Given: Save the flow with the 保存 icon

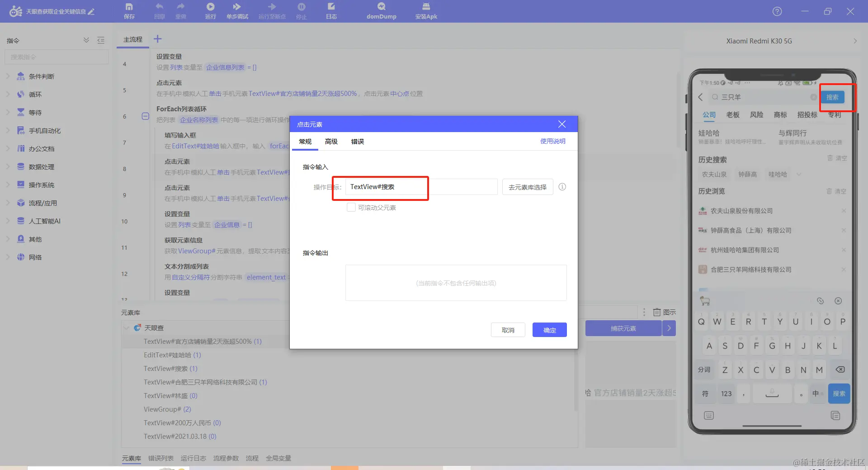Looking at the screenshot, I should click(129, 11).
